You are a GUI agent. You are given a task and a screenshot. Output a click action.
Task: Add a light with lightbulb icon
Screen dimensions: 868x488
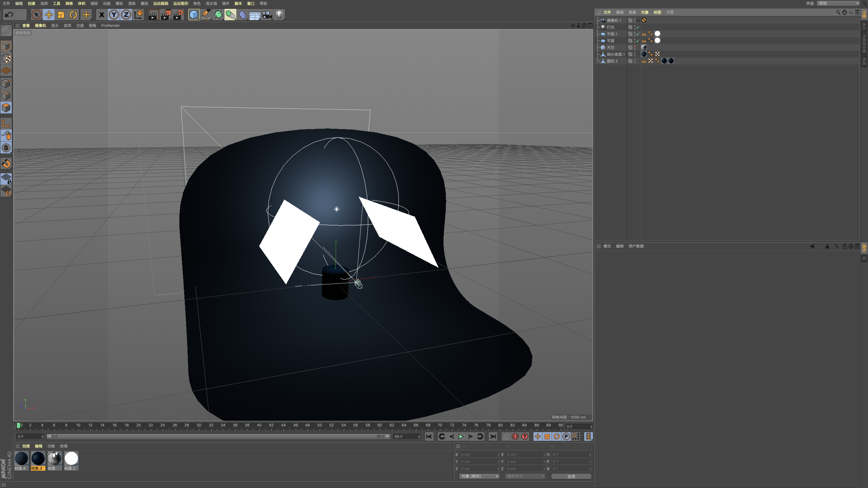[x=279, y=15]
